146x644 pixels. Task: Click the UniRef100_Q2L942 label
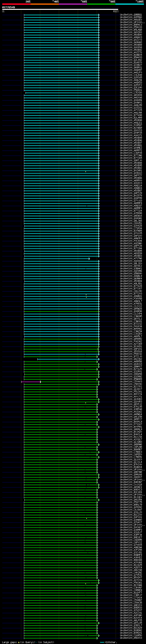point(131,60)
